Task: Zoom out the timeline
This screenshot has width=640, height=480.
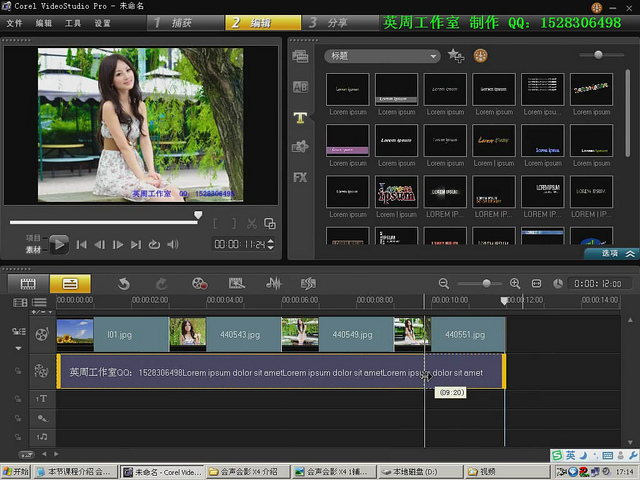Action: click(444, 283)
